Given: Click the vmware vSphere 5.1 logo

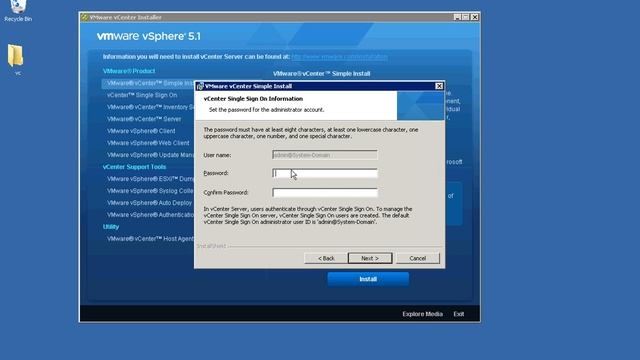Looking at the screenshot, I should click(149, 36).
